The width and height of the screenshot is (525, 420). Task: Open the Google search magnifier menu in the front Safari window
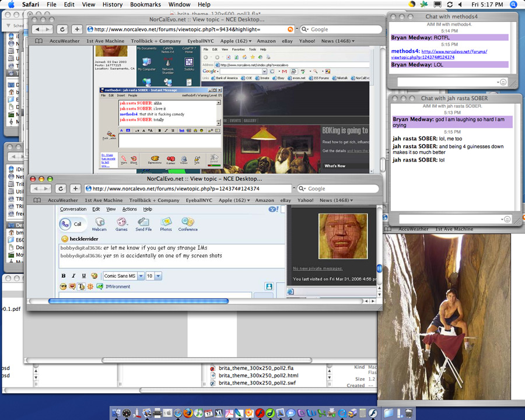(302, 188)
